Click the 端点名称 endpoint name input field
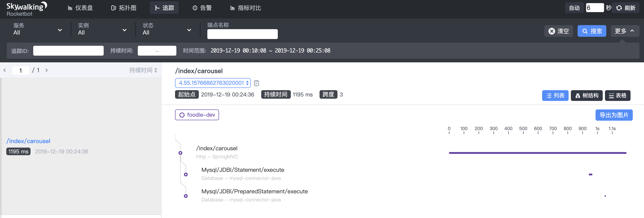This screenshot has width=644, height=218. 242,34
